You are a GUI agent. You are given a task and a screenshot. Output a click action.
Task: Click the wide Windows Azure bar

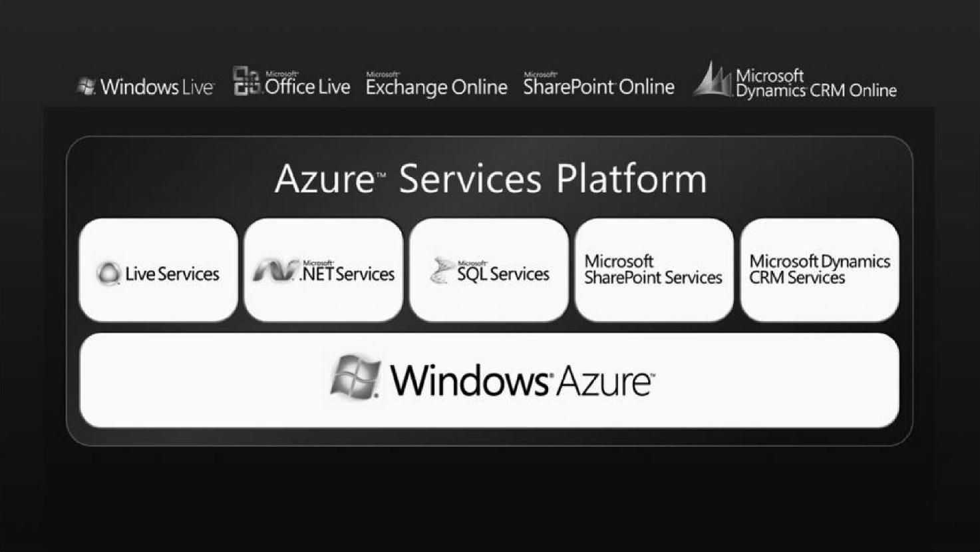tap(489, 380)
